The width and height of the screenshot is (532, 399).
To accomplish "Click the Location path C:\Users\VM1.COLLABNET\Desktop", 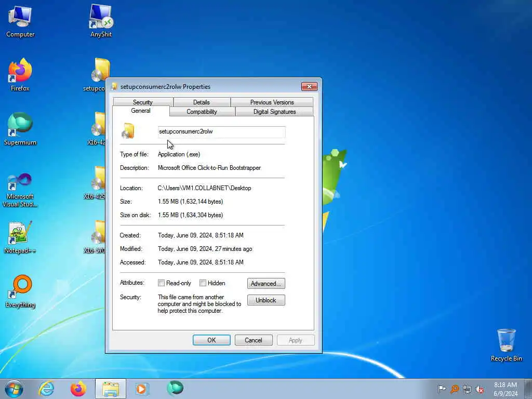I will (x=204, y=188).
